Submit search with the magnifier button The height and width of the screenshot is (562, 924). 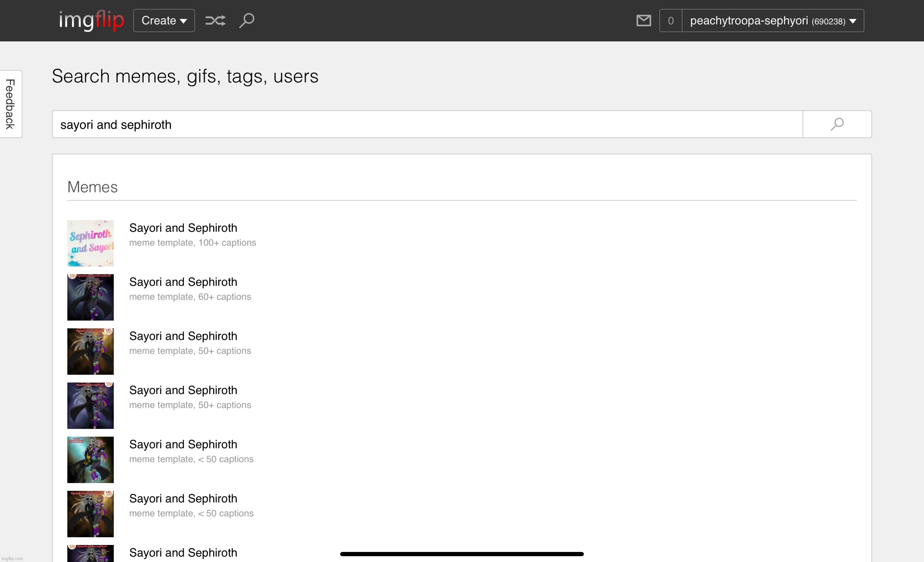pyautogui.click(x=837, y=124)
